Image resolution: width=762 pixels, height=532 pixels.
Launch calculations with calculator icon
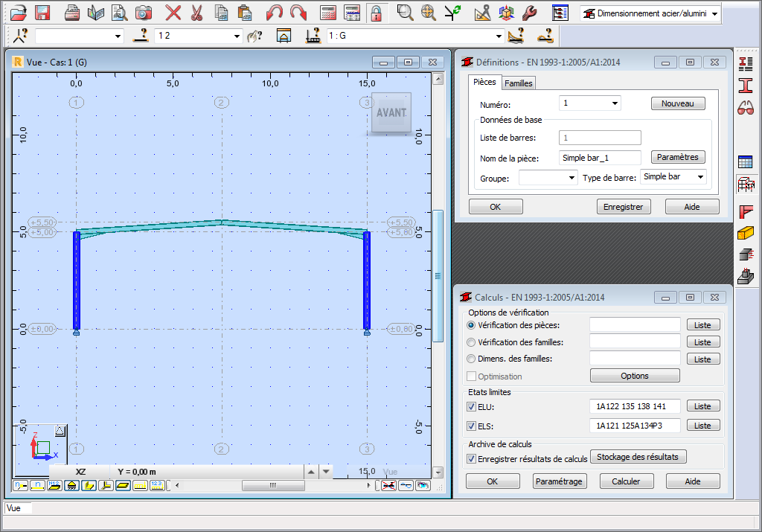(328, 13)
